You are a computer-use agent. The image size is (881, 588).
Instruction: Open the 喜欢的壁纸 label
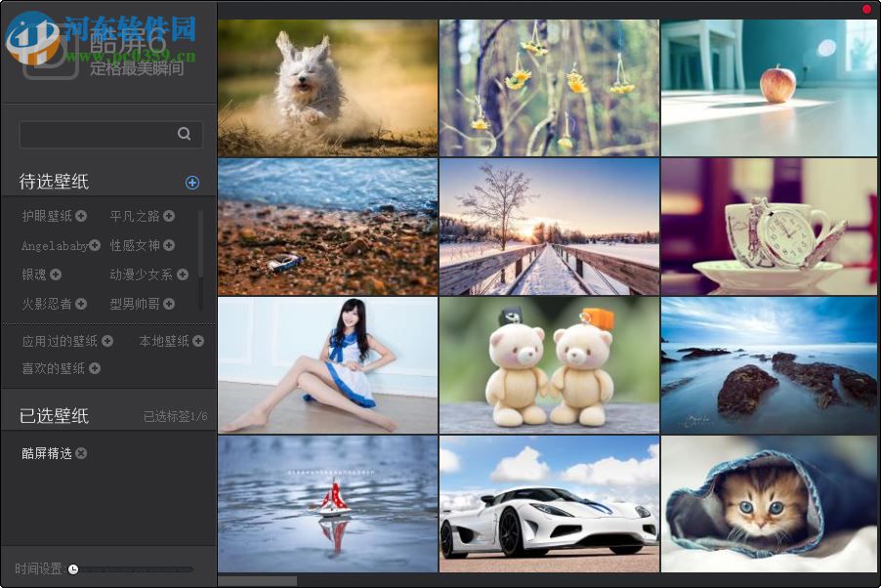pyautogui.click(x=53, y=368)
